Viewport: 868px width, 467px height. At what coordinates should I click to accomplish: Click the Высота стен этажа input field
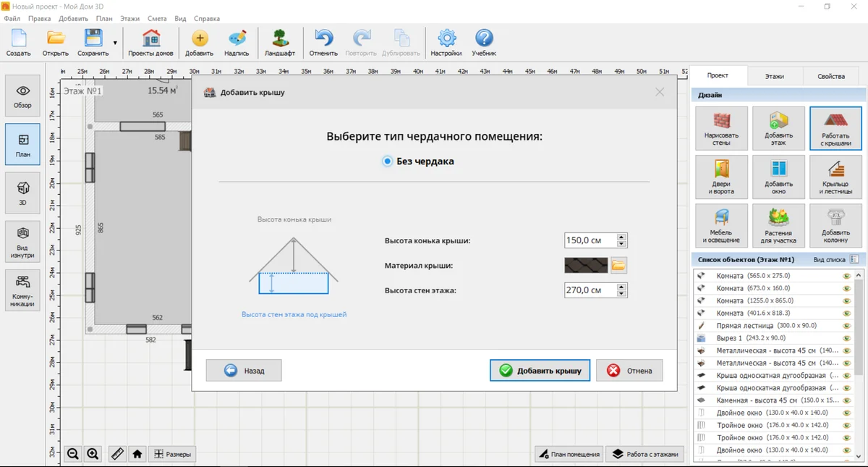590,290
